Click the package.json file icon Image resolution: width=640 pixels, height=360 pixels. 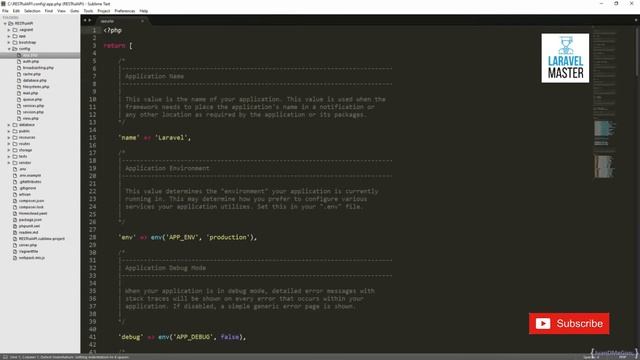pyautogui.click(x=15, y=220)
